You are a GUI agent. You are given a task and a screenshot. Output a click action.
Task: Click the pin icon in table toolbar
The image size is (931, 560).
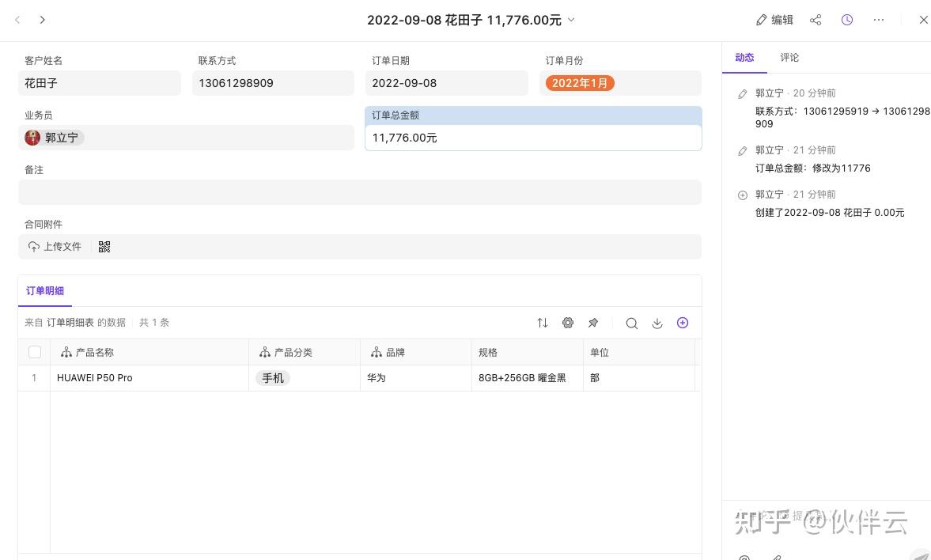(x=593, y=323)
